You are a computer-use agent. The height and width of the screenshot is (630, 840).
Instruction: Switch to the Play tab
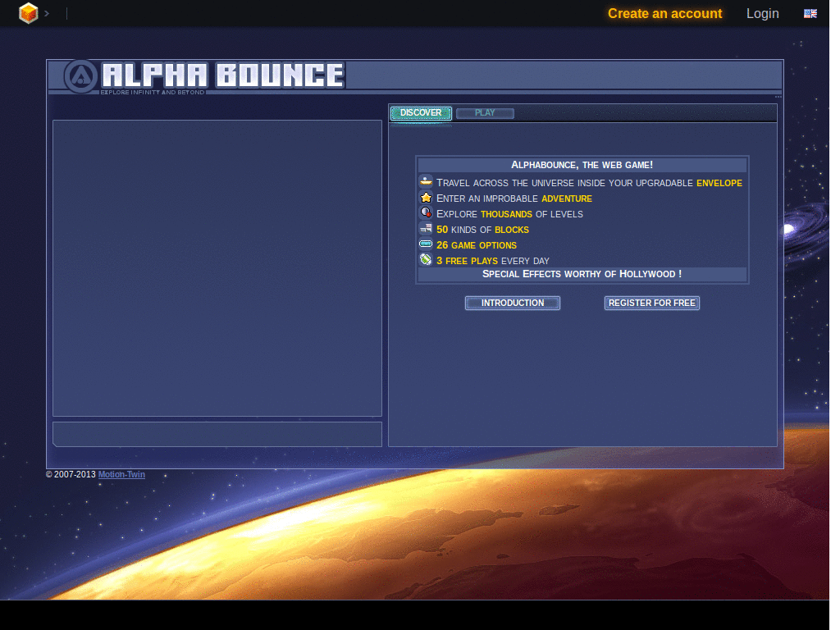[x=485, y=113]
